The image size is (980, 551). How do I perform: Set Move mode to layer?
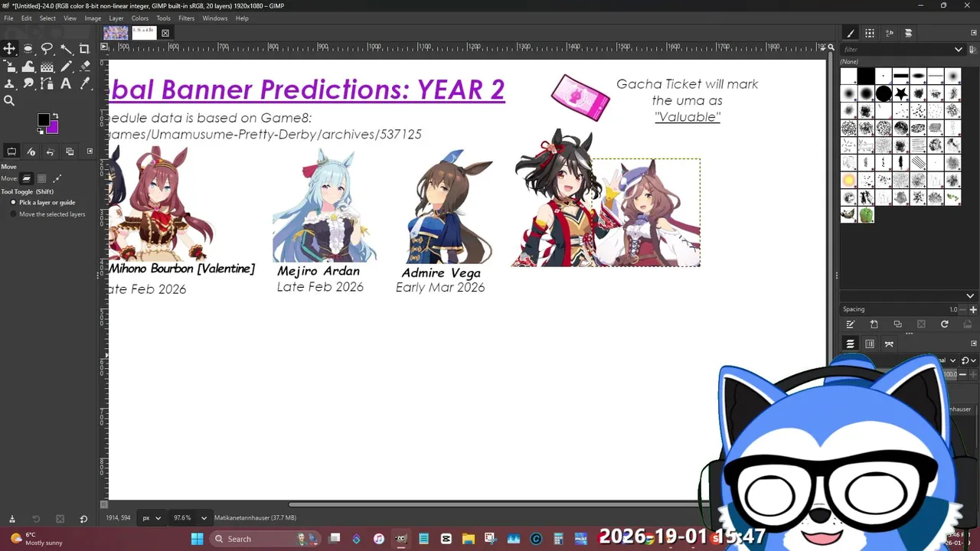click(27, 178)
